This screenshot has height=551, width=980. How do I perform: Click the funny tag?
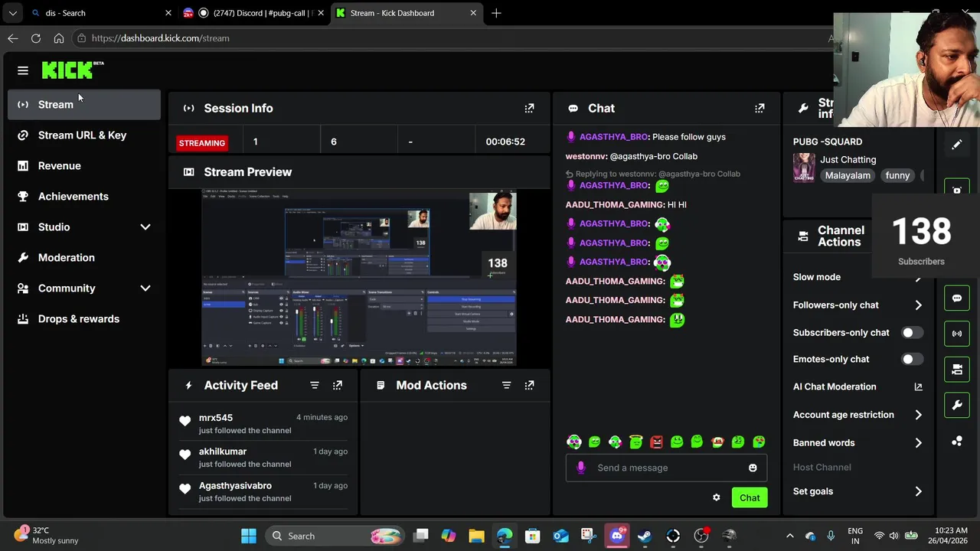[897, 175]
